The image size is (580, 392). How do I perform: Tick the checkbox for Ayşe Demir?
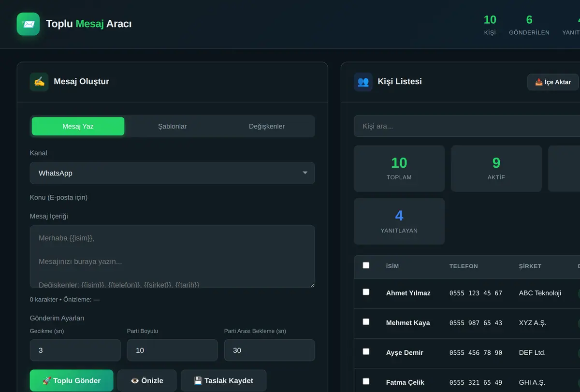pos(366,351)
